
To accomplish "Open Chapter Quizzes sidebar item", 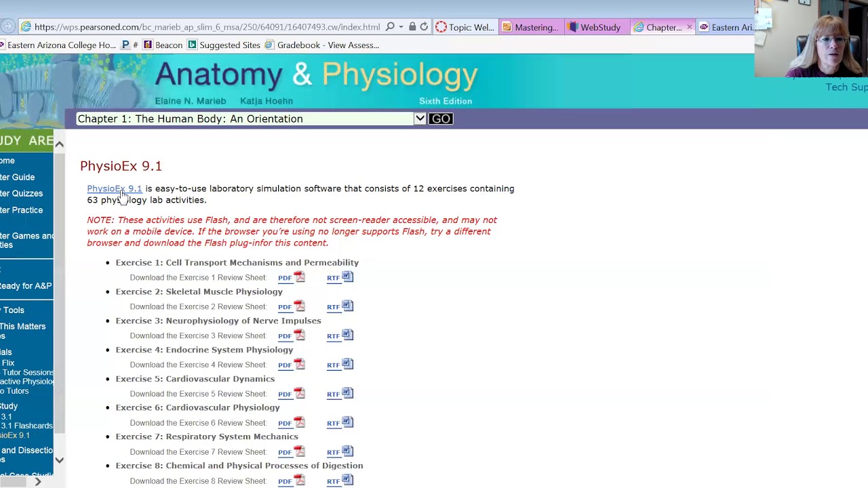I will [x=21, y=193].
